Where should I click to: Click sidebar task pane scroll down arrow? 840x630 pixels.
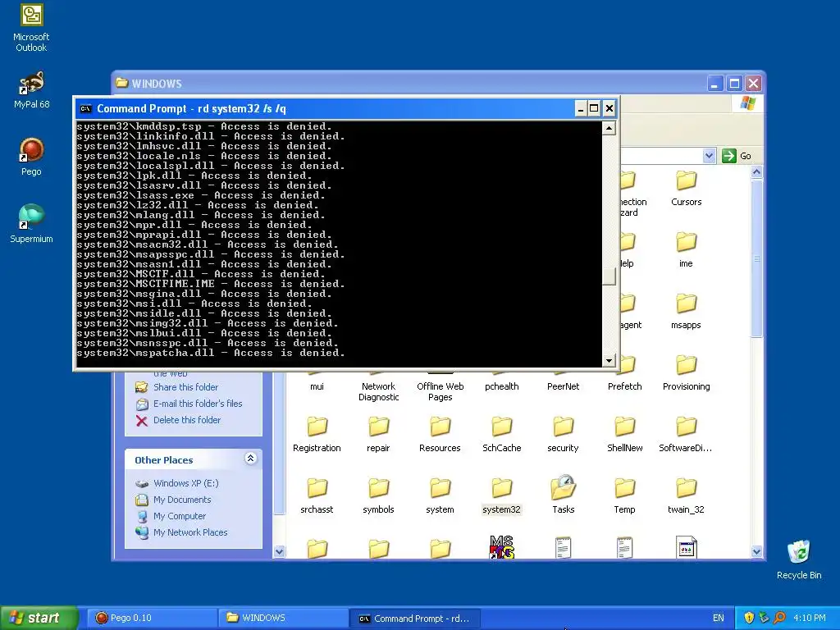(279, 551)
